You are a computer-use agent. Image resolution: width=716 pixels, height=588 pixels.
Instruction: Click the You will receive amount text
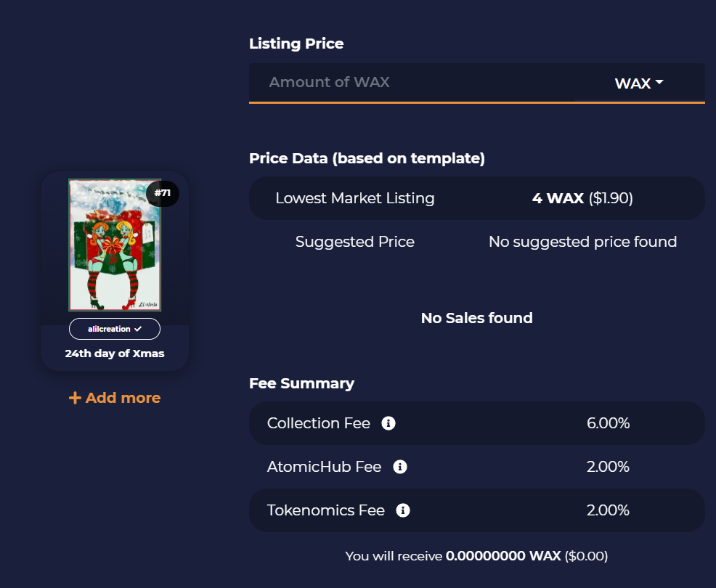pos(476,556)
